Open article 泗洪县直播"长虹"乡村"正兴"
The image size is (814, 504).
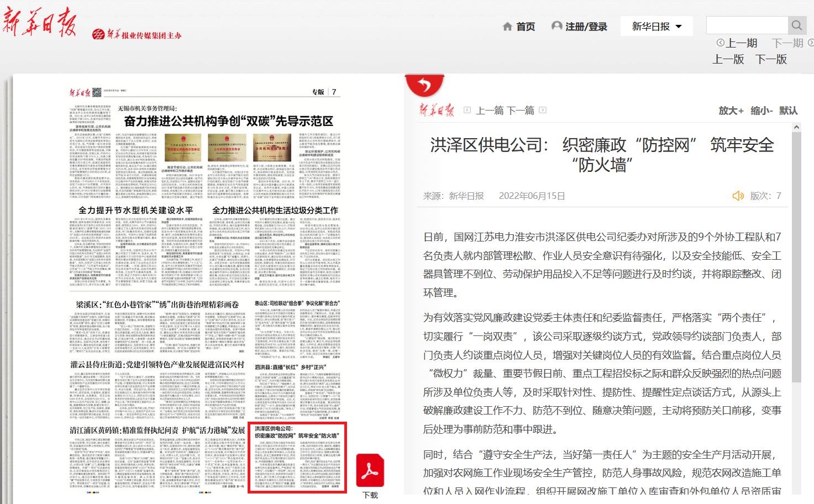click(x=290, y=367)
